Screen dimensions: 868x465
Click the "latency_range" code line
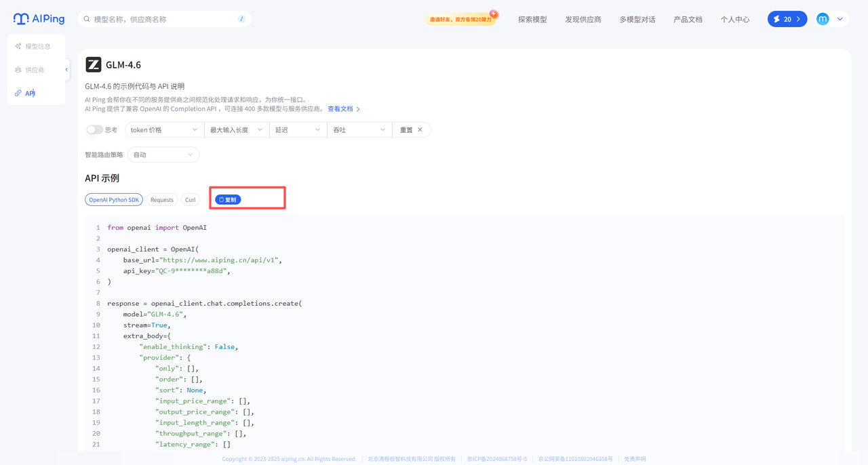(x=193, y=445)
